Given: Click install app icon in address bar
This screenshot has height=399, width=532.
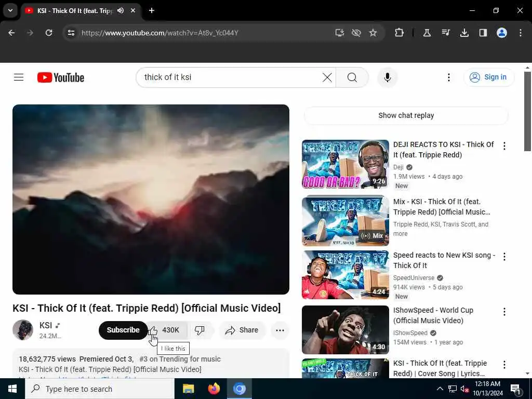Looking at the screenshot, I should [339, 33].
